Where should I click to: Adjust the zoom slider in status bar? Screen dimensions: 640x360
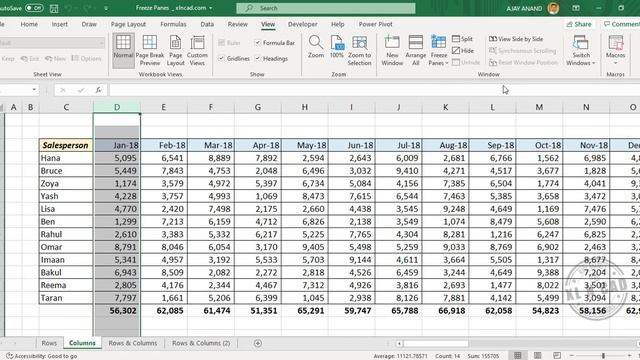click(603, 356)
